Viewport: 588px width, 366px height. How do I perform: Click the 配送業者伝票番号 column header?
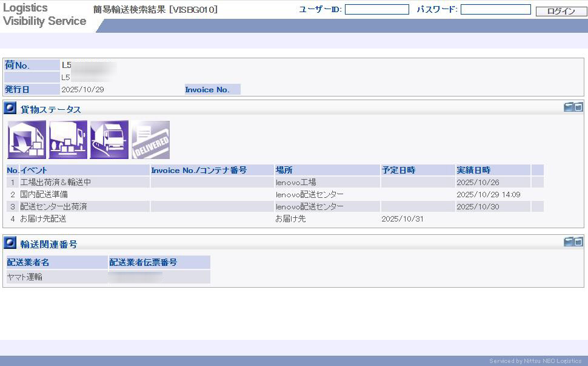[159, 262]
